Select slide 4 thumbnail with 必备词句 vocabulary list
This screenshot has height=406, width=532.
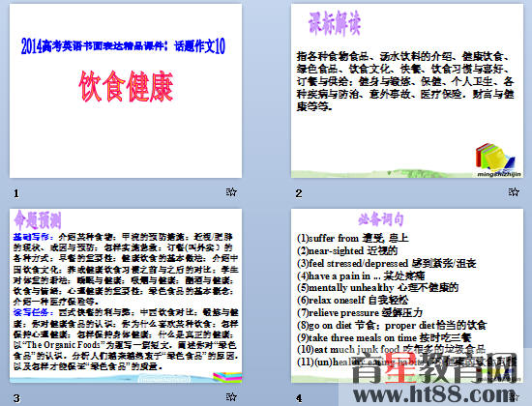click(407, 296)
